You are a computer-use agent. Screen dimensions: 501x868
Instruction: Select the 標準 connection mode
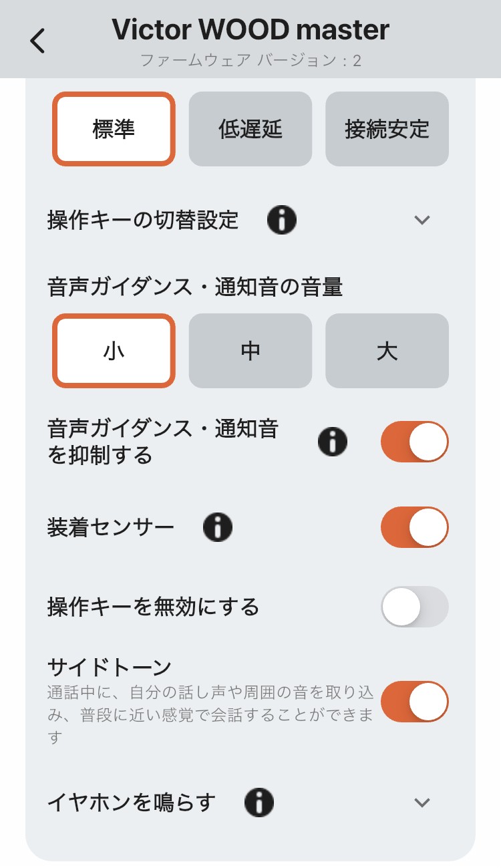tap(114, 129)
